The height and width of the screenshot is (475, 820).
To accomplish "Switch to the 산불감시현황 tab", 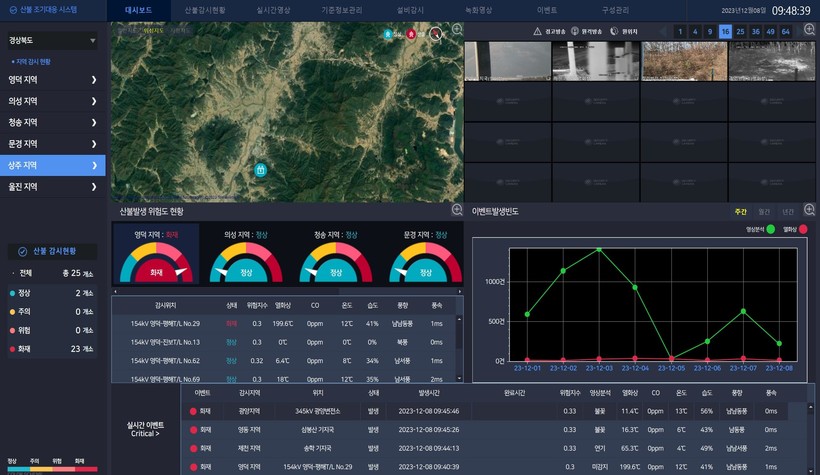I will point(205,10).
